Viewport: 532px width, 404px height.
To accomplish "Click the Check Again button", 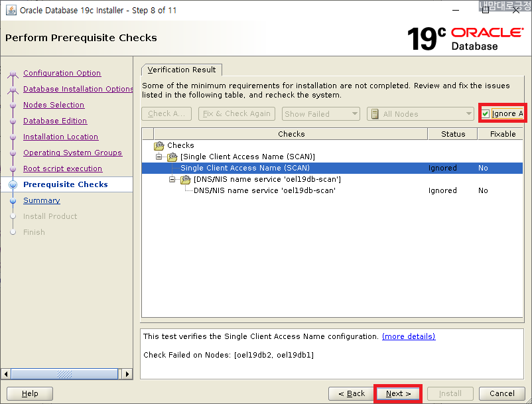I will (x=166, y=113).
